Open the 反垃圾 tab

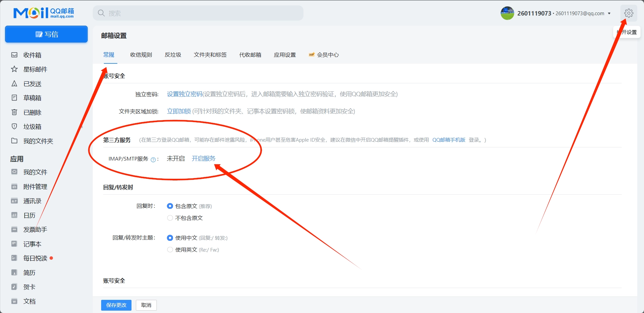[x=173, y=55]
